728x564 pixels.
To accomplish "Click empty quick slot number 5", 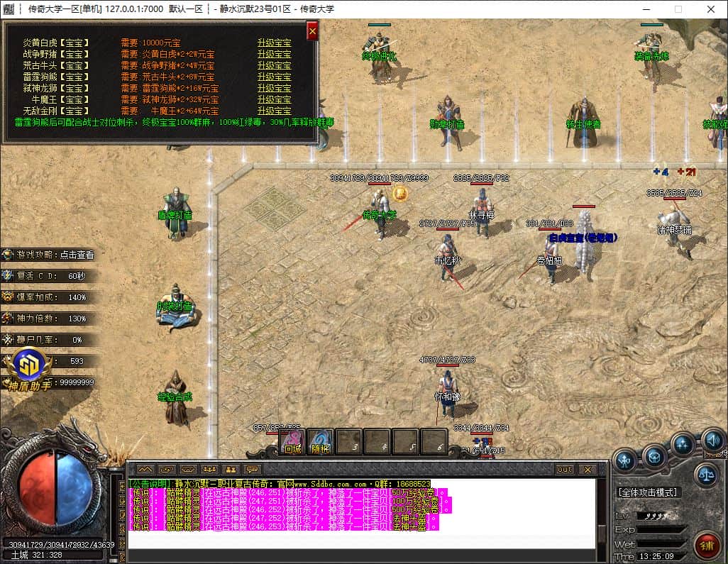I will click(405, 441).
